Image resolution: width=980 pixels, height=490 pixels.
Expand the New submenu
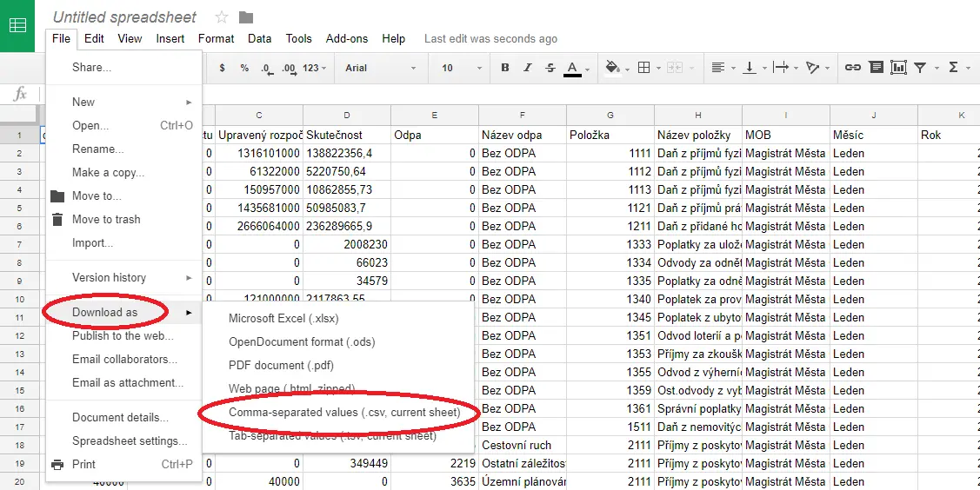pos(123,103)
